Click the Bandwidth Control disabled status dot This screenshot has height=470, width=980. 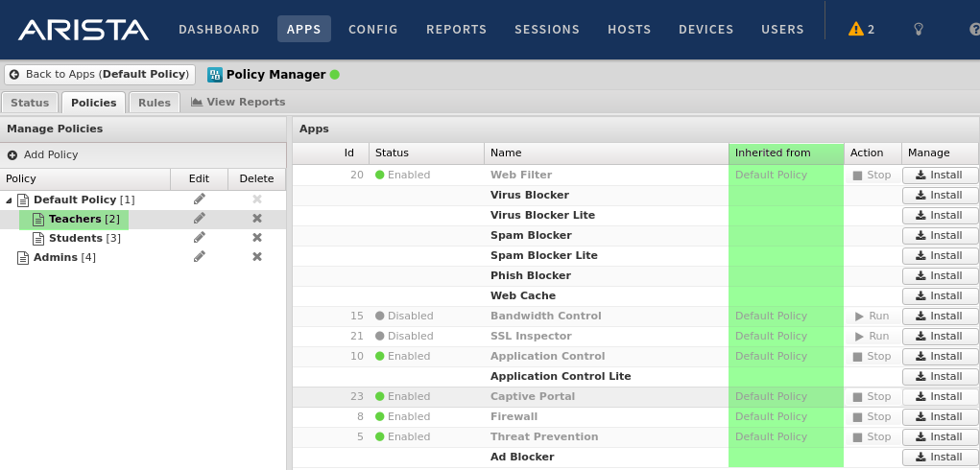pyautogui.click(x=379, y=316)
